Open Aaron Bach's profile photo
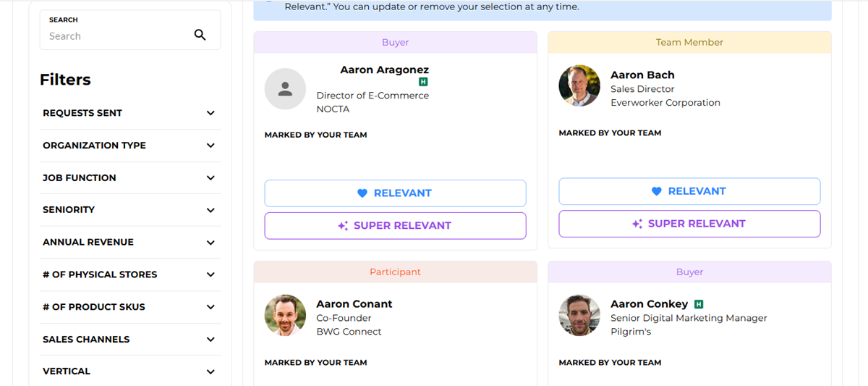 [x=579, y=86]
